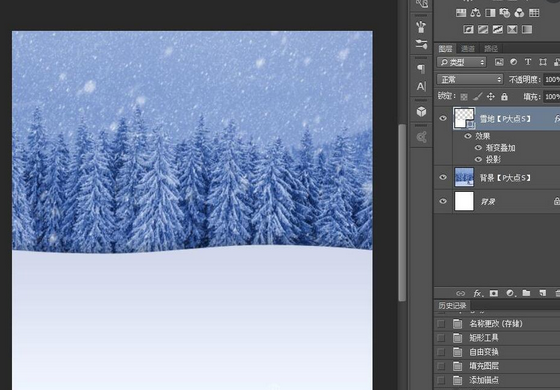Set history brush source for 填充图层

point(441,366)
